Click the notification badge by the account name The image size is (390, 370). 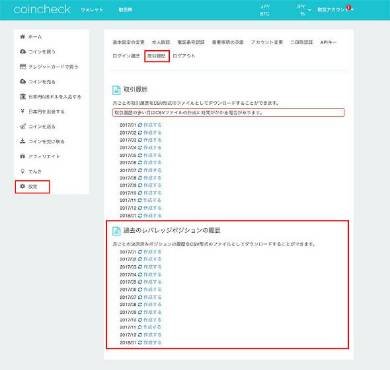(349, 8)
